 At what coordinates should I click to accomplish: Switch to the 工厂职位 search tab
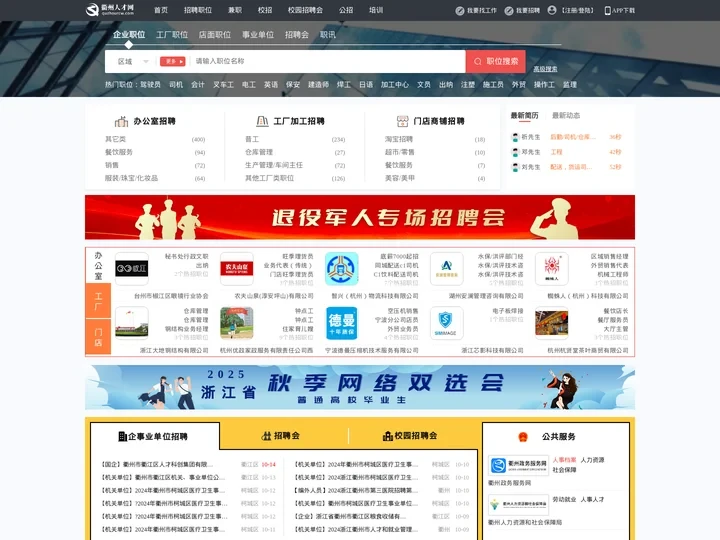(x=172, y=34)
